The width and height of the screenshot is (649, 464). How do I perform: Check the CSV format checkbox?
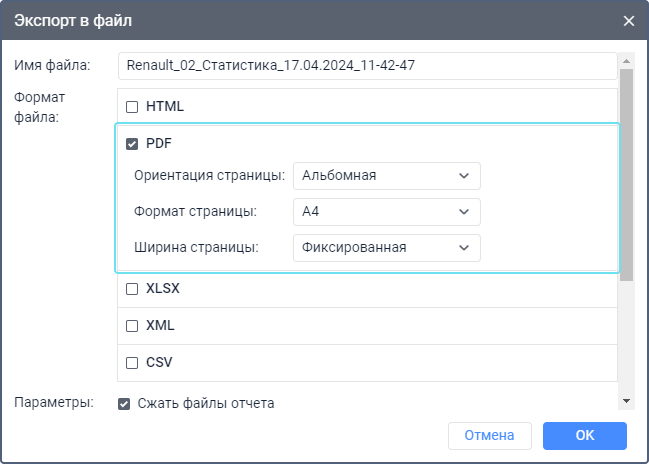[132, 363]
